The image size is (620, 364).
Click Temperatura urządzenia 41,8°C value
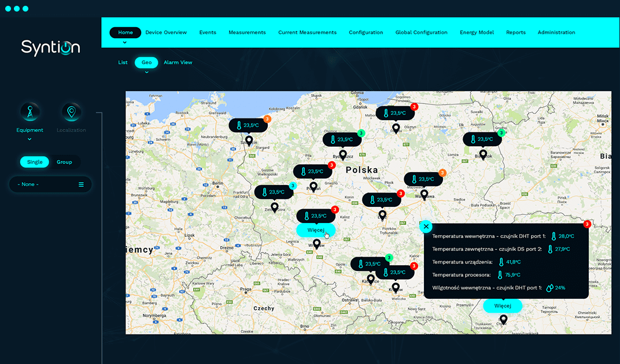[x=513, y=262]
